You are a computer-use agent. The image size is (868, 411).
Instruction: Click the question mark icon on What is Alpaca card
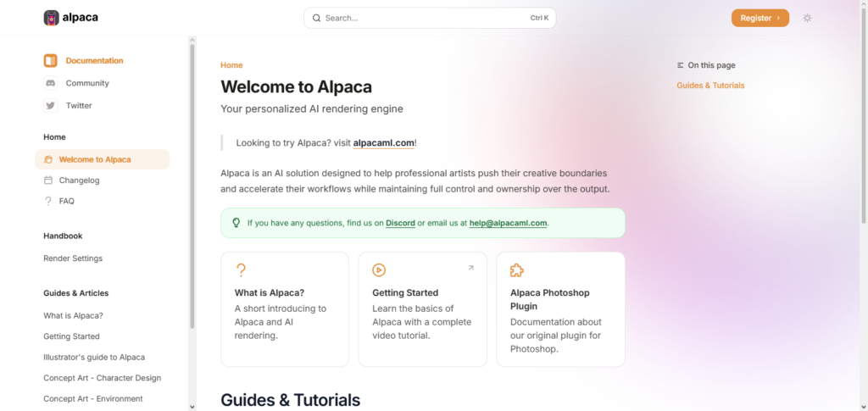(241, 270)
